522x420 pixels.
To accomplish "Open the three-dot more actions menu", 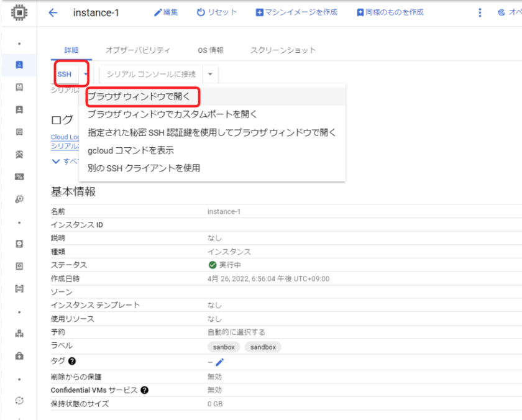I will coord(480,12).
